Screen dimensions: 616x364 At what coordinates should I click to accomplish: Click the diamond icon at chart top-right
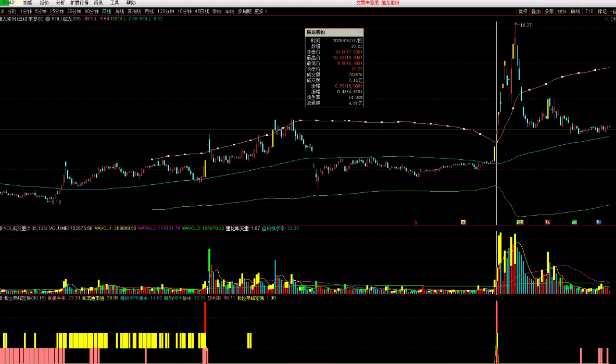[x=606, y=19]
